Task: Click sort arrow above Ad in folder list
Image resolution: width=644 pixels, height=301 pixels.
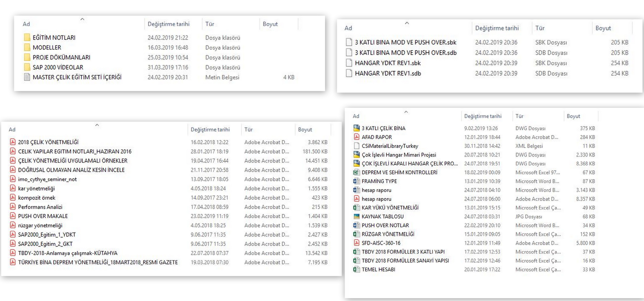Action: coord(82,19)
